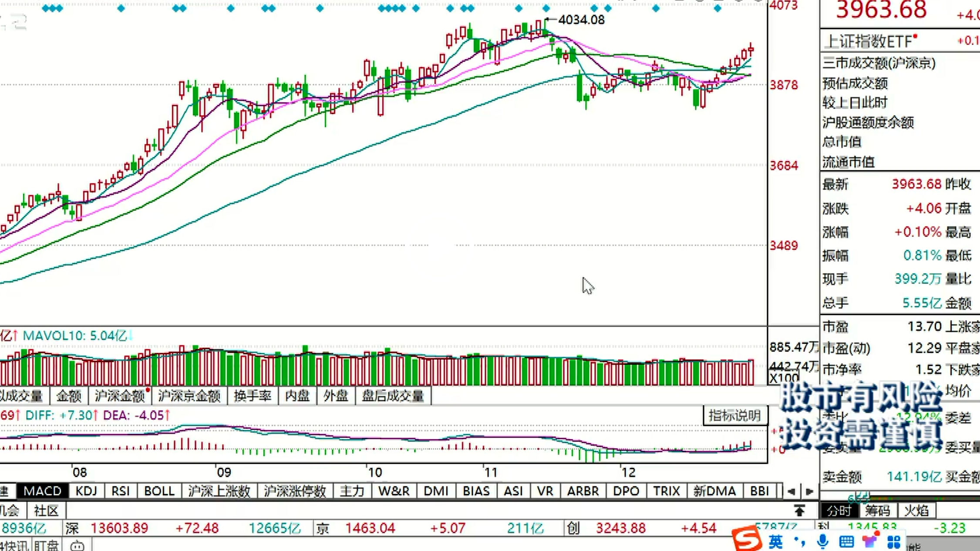This screenshot has width=980, height=551.
Task: Toggle Sogou English/Chinese mode indicator
Action: [775, 542]
